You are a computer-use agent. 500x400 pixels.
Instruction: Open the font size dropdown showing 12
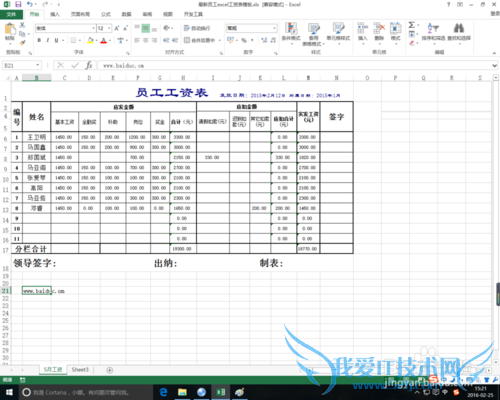click(109, 28)
